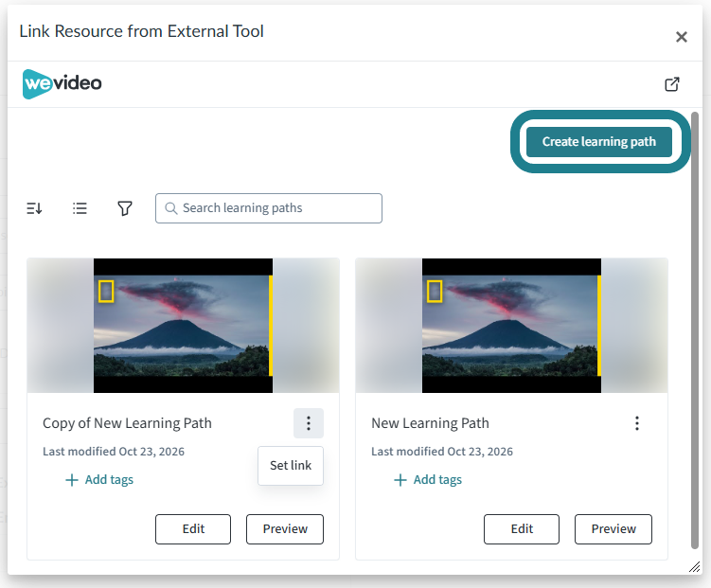
Task: Focus the Search learning paths field
Action: pos(269,208)
